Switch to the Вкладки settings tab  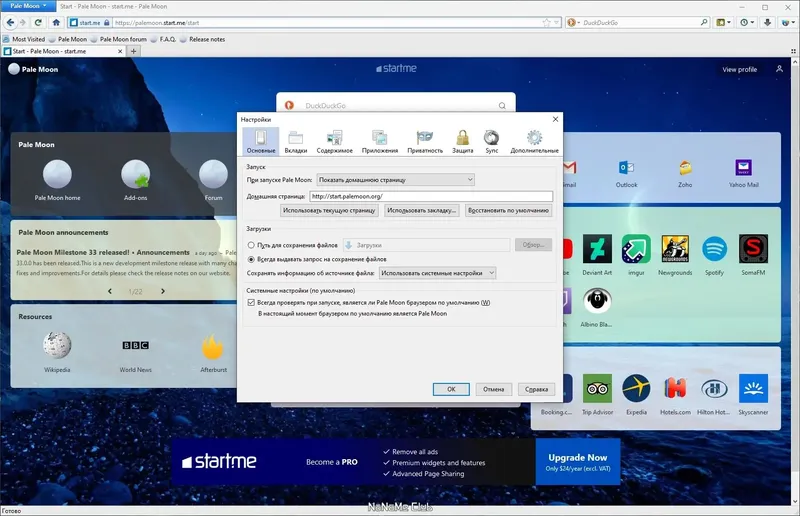click(x=295, y=141)
